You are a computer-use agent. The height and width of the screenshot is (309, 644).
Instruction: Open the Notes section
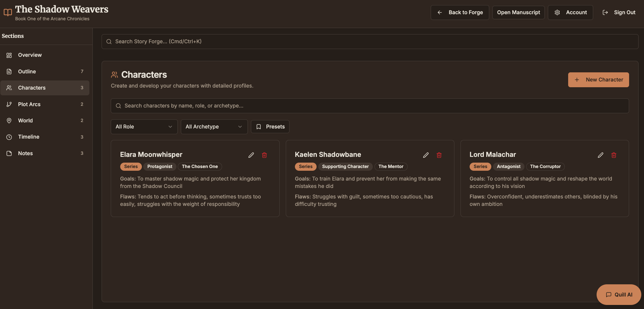[45, 153]
